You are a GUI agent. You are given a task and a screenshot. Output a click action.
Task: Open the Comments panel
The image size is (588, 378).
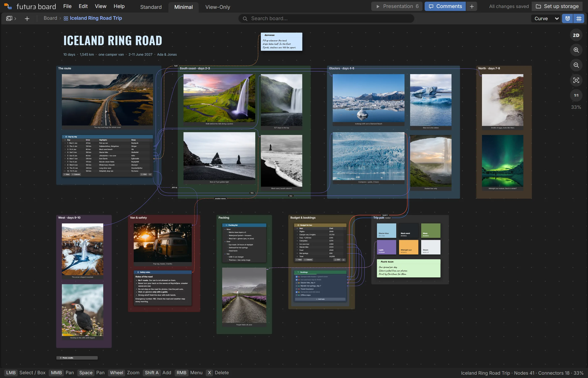(x=445, y=6)
